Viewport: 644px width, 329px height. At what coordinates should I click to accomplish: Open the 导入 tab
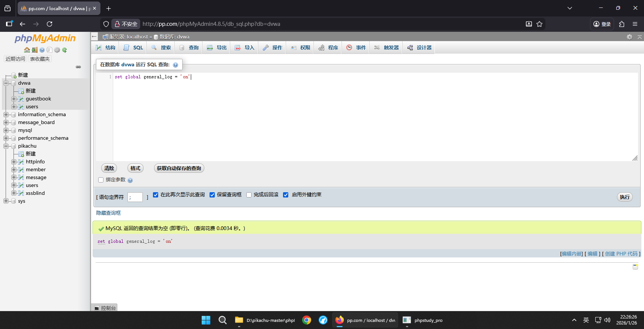(x=244, y=48)
